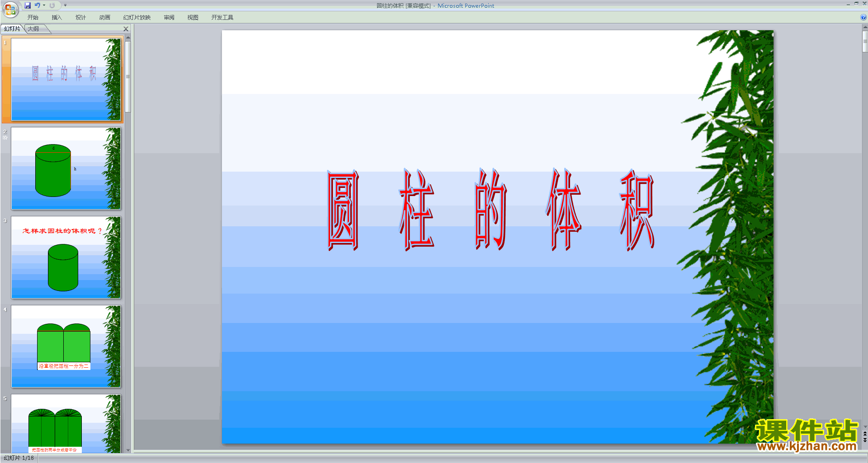The width and height of the screenshot is (868, 463).
Task: Close the slides thumbnail pane
Action: (126, 29)
